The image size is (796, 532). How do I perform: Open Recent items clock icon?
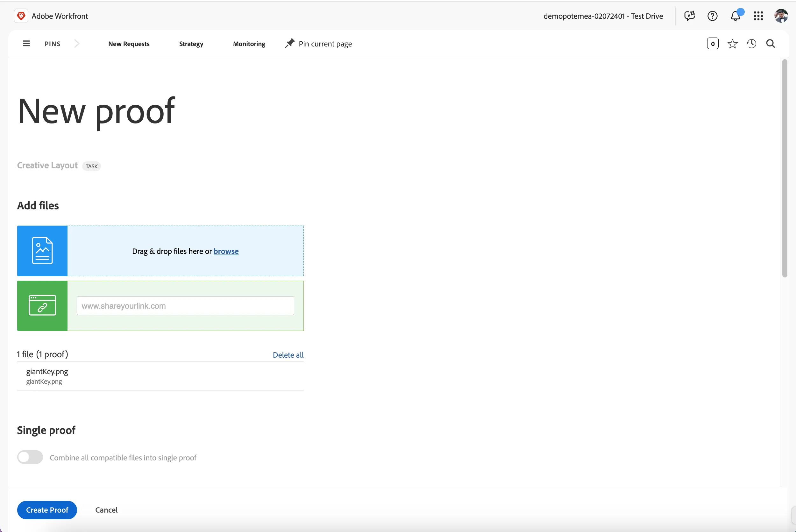tap(751, 44)
